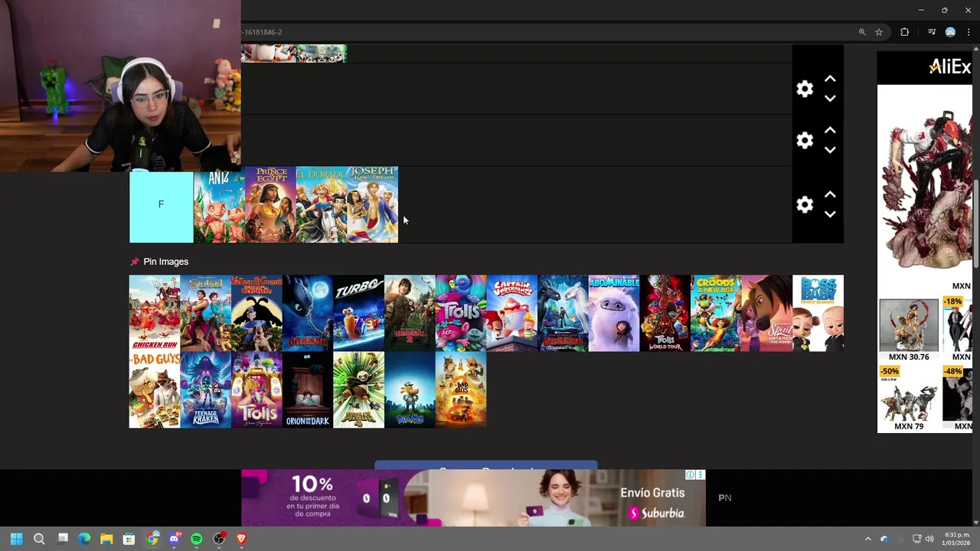Pick the Trolls World Tour poster
Screen dimensions: 980x551
(x=665, y=313)
